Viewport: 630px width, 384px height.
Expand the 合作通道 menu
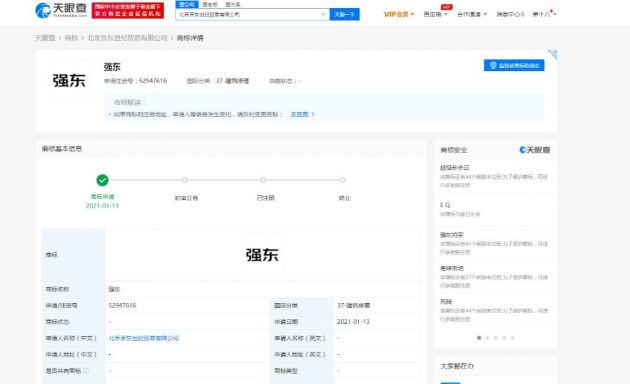tap(472, 14)
